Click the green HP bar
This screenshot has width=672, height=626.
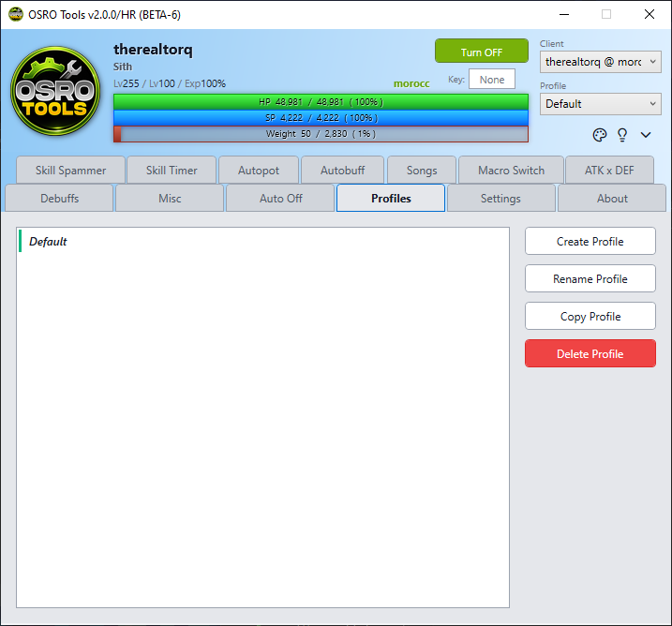tap(321, 102)
